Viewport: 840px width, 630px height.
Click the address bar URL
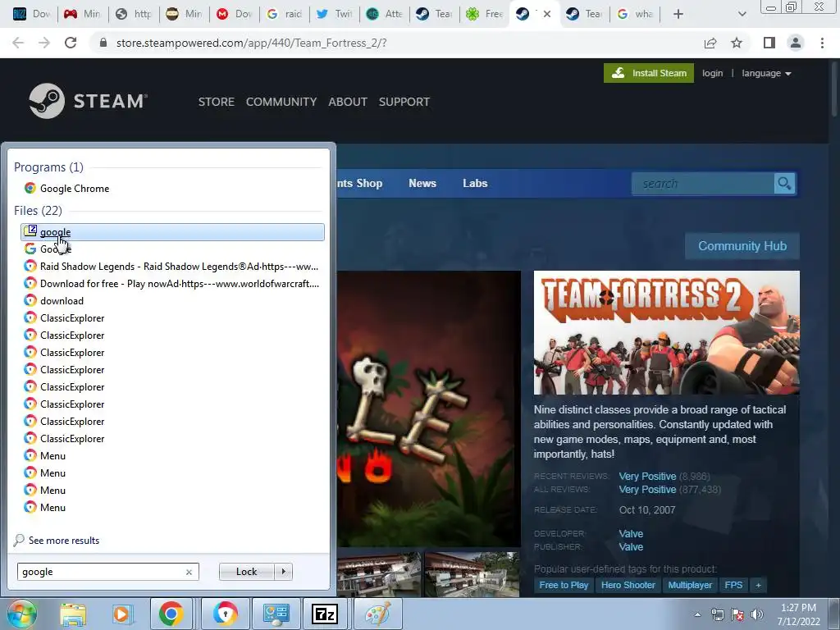(x=251, y=43)
